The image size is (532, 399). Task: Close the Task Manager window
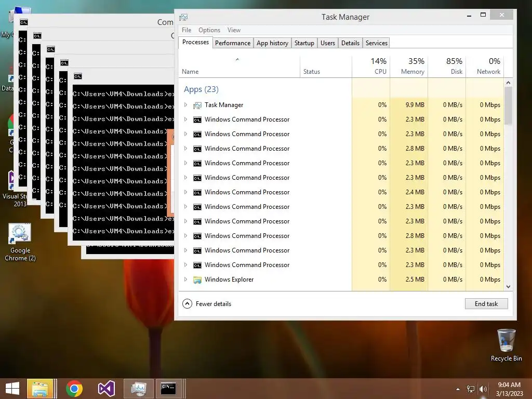(x=502, y=15)
